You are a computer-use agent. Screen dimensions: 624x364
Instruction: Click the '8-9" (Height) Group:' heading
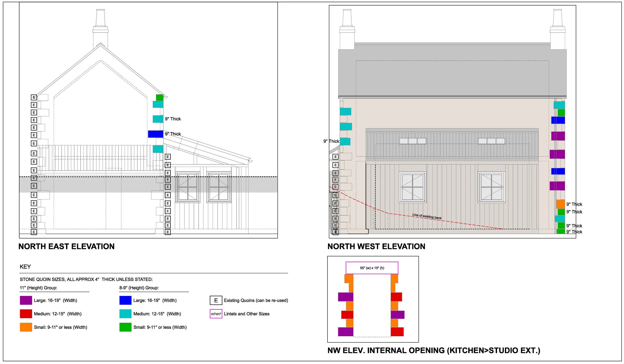coord(139,288)
